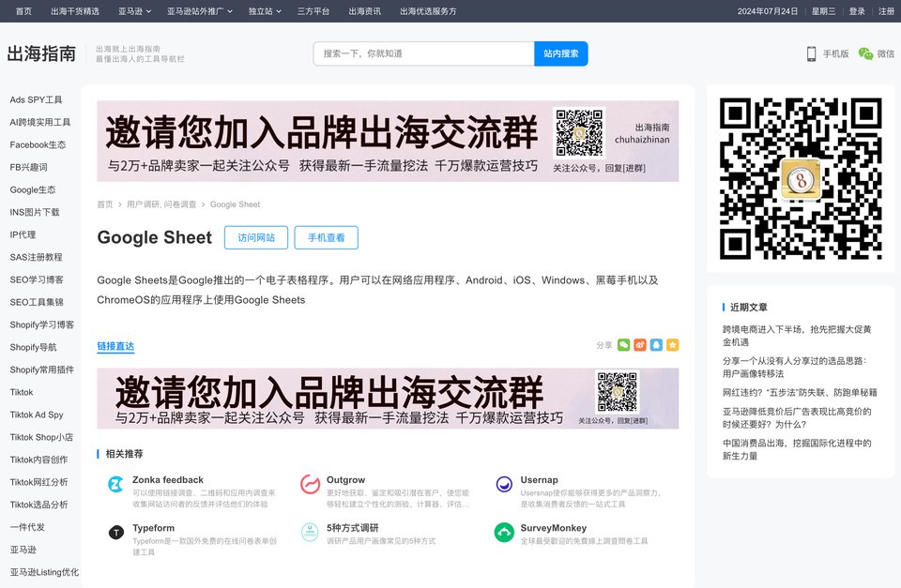The image size is (901, 588).
Task: Click the yellow star Qzone share icon
Action: coord(672,344)
